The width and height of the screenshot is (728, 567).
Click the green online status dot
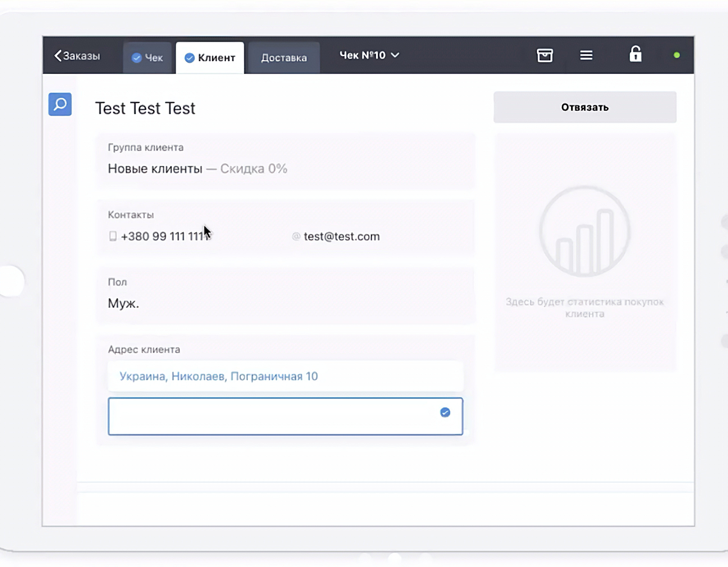[676, 55]
